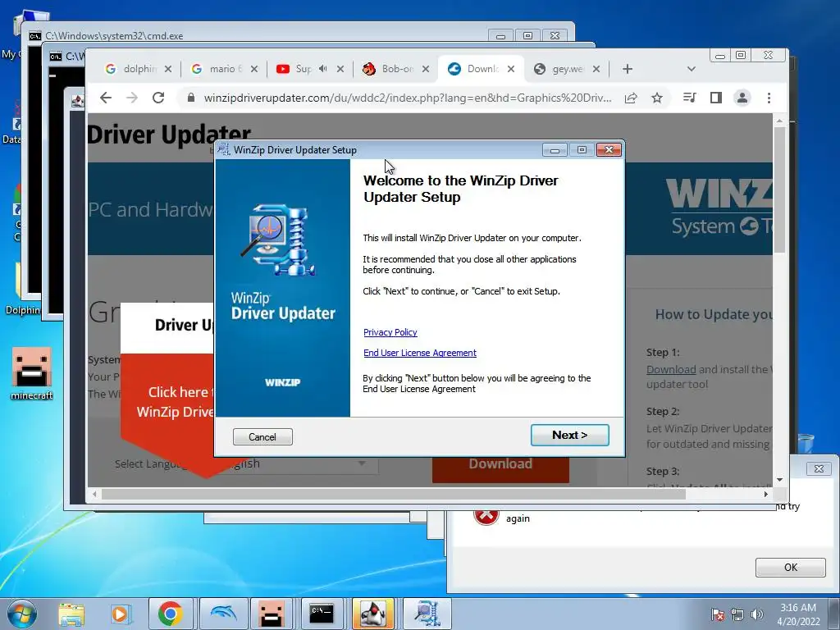
Task: Click scrollbar down arrow on page
Action: point(779,480)
